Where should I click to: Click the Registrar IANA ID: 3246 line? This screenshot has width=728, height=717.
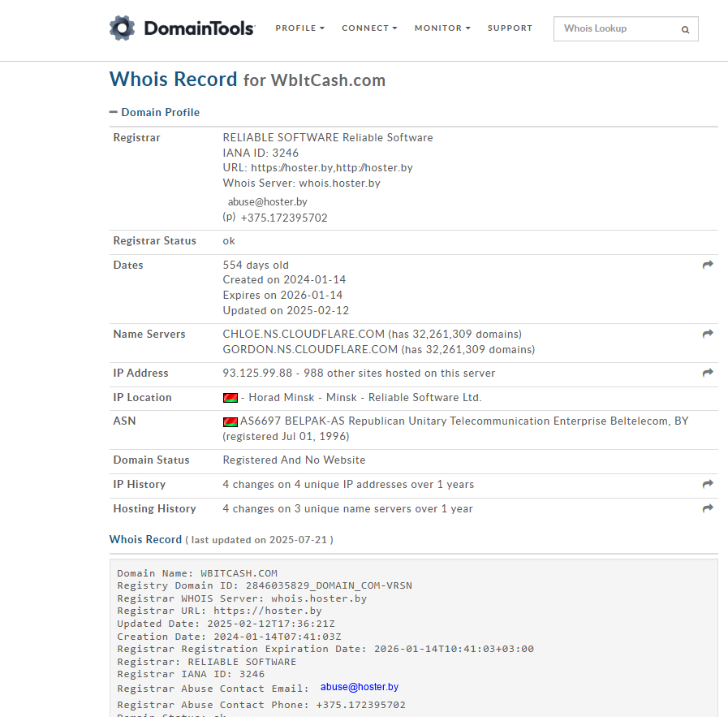tap(191, 674)
